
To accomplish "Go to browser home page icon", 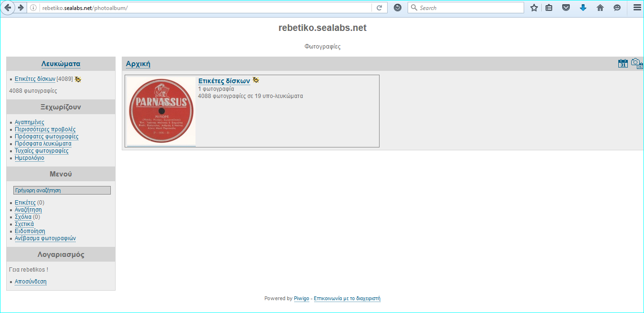I will [600, 8].
